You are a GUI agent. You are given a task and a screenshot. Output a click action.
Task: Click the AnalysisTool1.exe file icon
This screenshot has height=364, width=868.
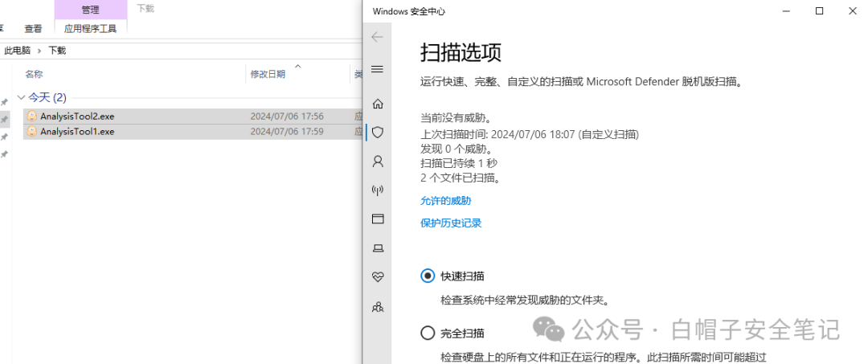click(32, 131)
